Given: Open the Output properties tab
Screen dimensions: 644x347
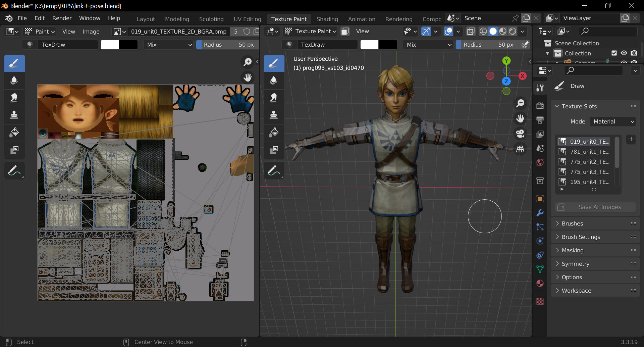Looking at the screenshot, I should (x=540, y=120).
